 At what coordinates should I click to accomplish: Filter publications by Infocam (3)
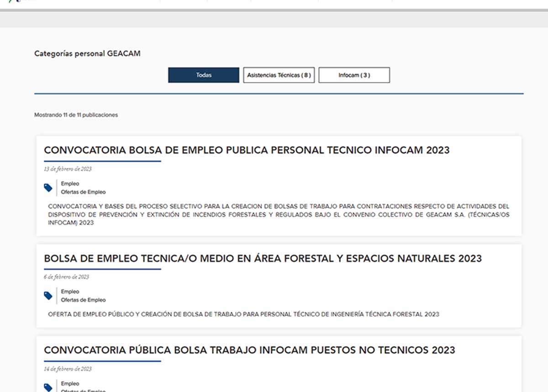pos(354,75)
